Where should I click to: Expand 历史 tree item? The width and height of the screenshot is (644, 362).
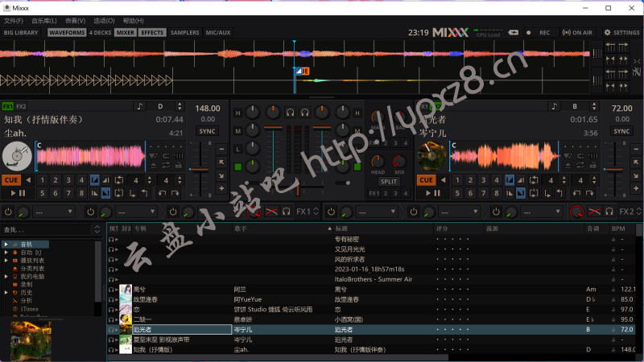pos(6,292)
